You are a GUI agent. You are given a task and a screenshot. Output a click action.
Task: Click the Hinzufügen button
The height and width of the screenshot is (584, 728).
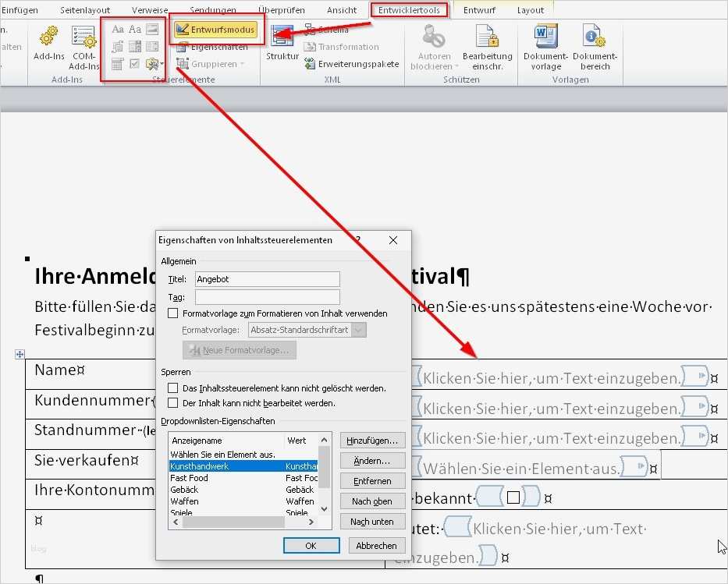pos(372,440)
